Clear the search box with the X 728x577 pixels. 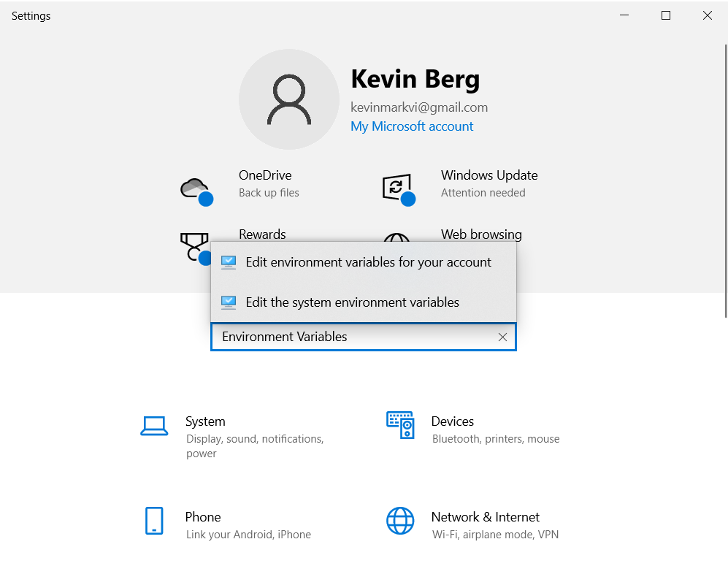click(x=502, y=337)
